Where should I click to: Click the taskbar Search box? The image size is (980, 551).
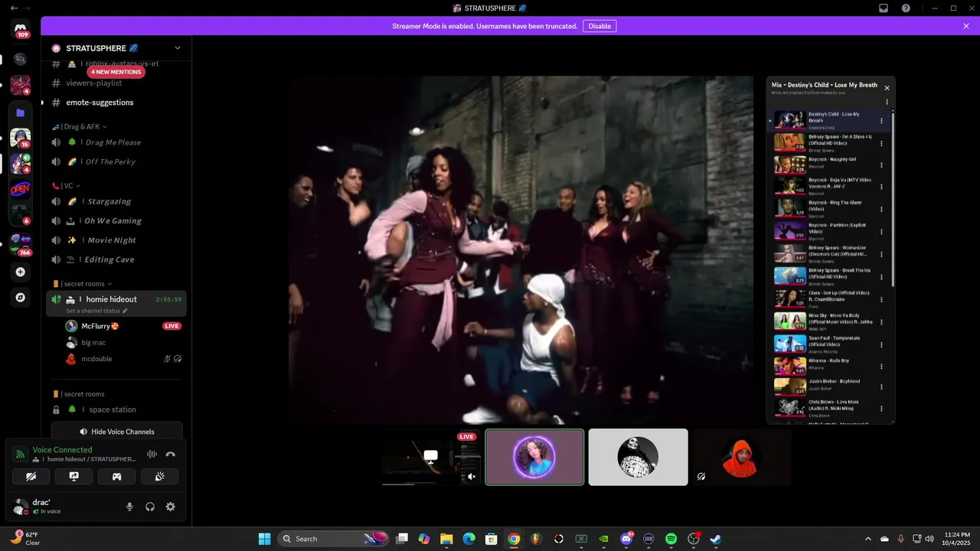tap(333, 539)
